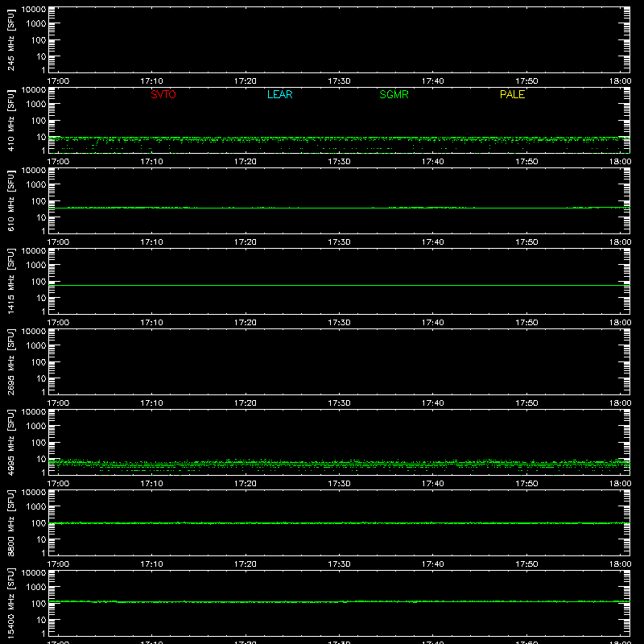
Task: Click the 10 y-axis value on 1415 MHz panel
Action: tap(41, 298)
